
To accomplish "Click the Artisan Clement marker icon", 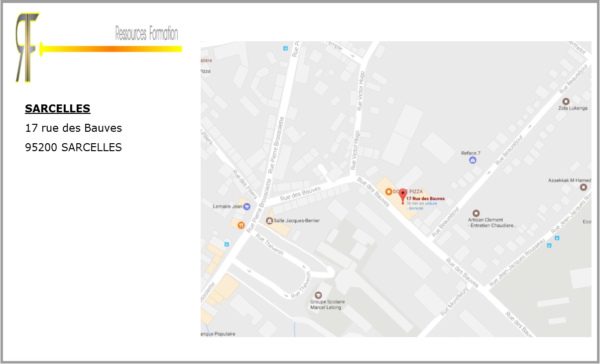I will click(x=476, y=213).
